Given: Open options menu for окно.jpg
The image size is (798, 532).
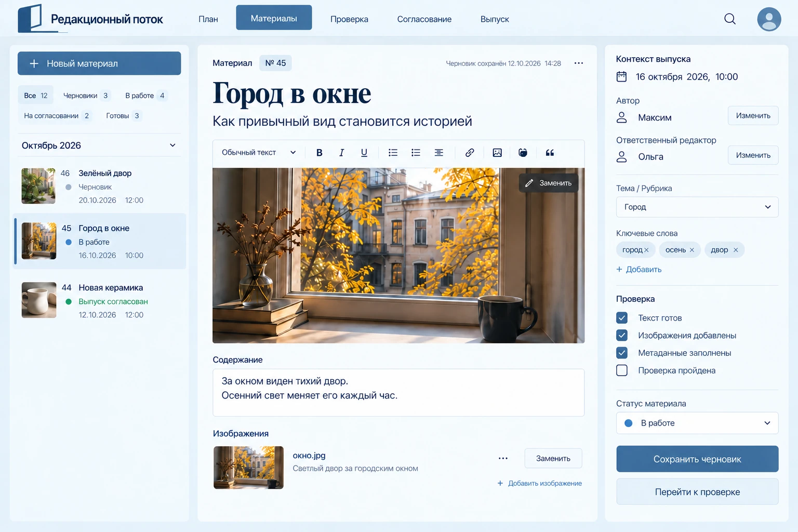Looking at the screenshot, I should [x=503, y=458].
